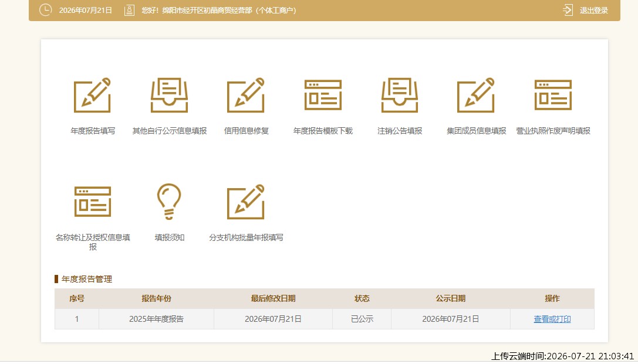Click the 2025年年度报告 table cell
This screenshot has width=638, height=364.
156,319
